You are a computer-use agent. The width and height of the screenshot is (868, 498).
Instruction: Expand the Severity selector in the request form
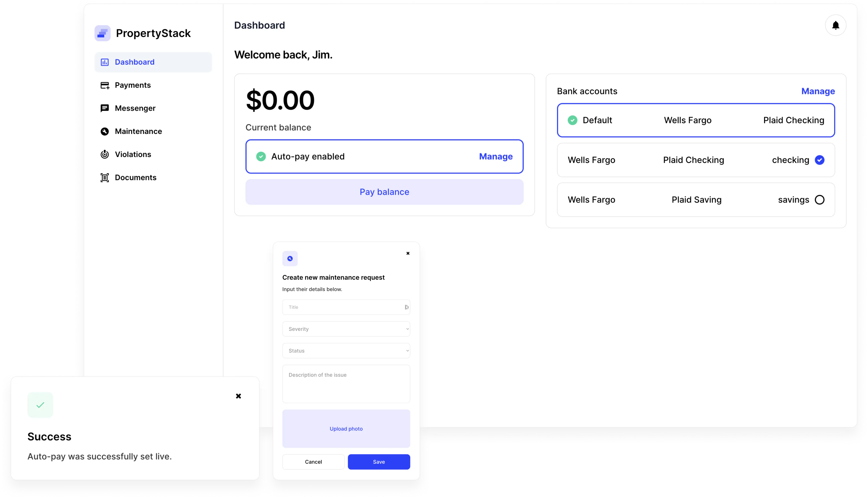[346, 329]
